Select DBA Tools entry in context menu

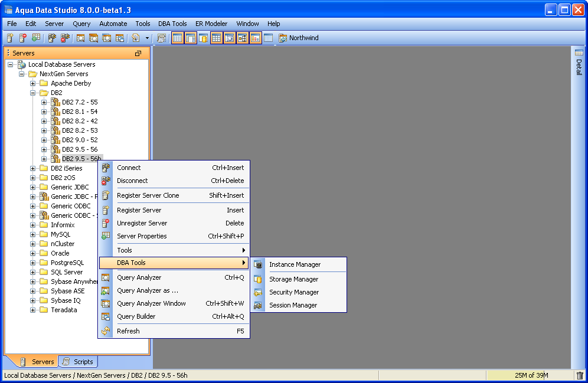point(174,263)
